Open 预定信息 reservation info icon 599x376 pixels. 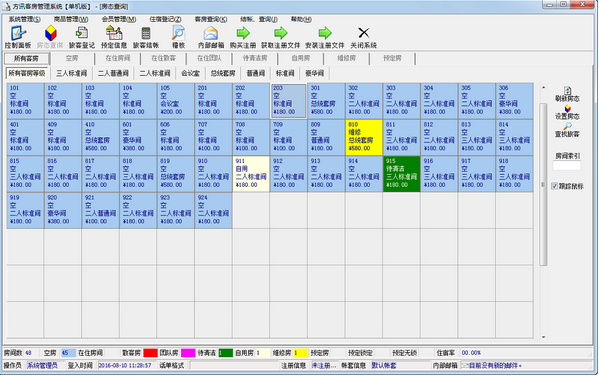114,33
